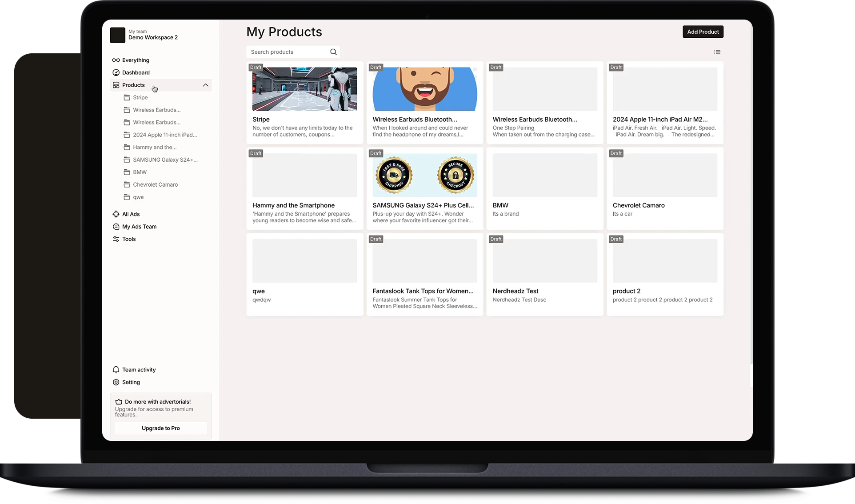The height and width of the screenshot is (504, 855).
Task: Select Chevrolet Camaro in the sidebar tree
Action: tap(156, 184)
